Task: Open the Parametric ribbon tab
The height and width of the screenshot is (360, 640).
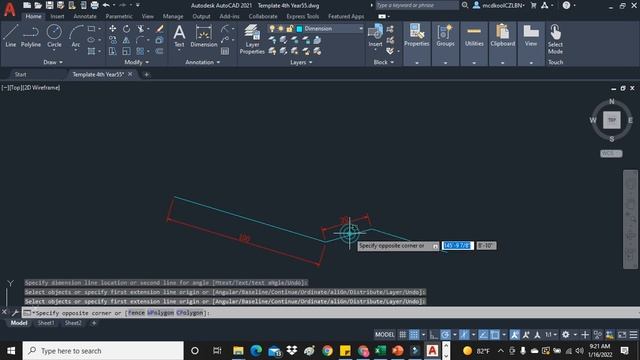Action: pos(119,16)
